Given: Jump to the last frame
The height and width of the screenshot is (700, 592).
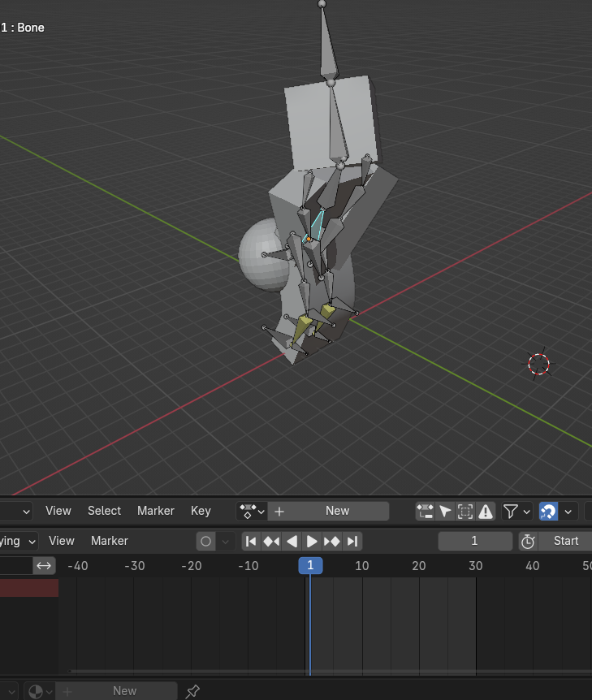Looking at the screenshot, I should click(x=352, y=542).
